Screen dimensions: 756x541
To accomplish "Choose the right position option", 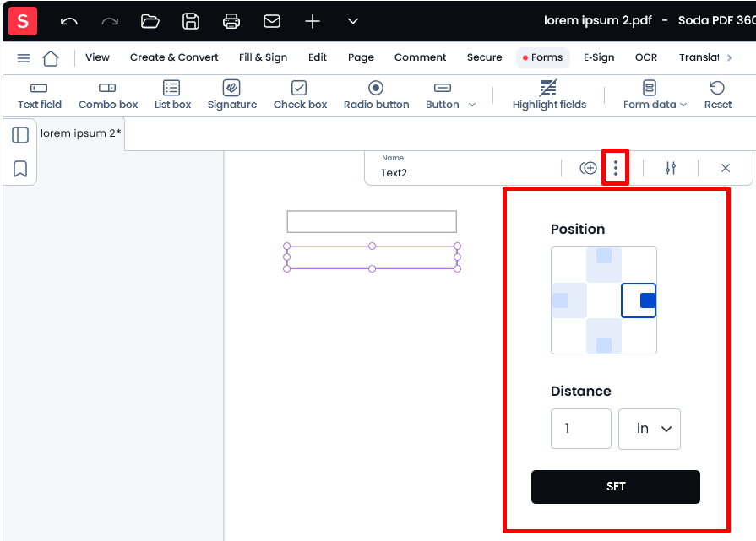I will [639, 300].
